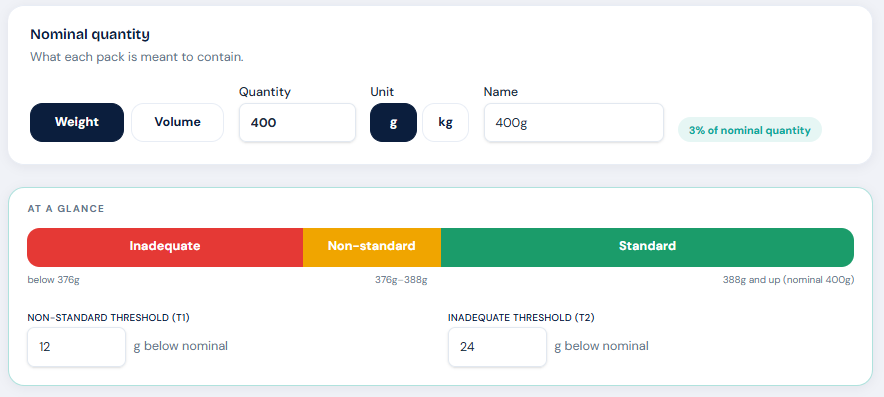Viewport: 884px width, 397px height.
Task: Click the orange Non-standard bar segment
Action: (372, 247)
